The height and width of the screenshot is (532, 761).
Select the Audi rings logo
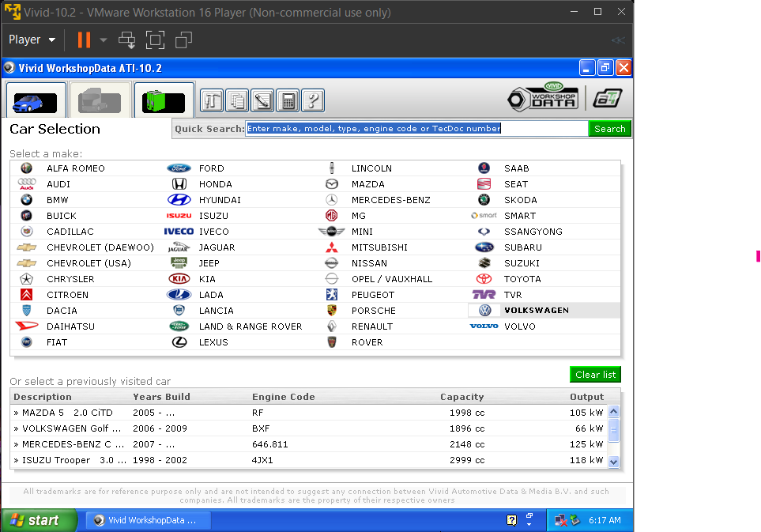(x=27, y=184)
